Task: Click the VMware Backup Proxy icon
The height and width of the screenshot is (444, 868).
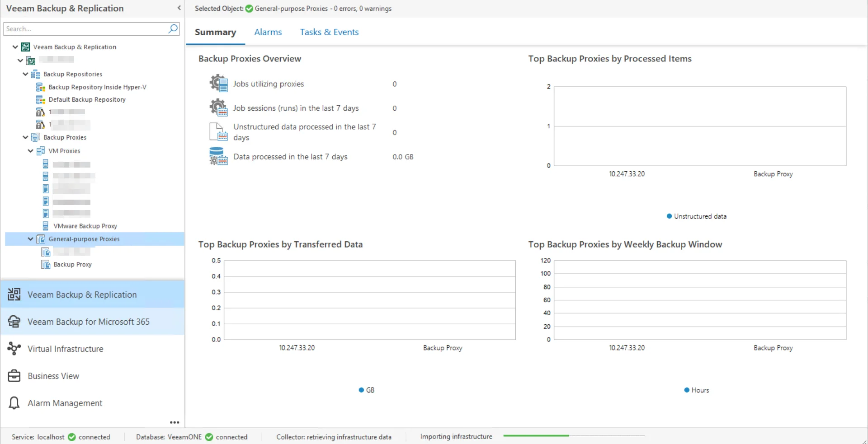Action: pos(46,226)
